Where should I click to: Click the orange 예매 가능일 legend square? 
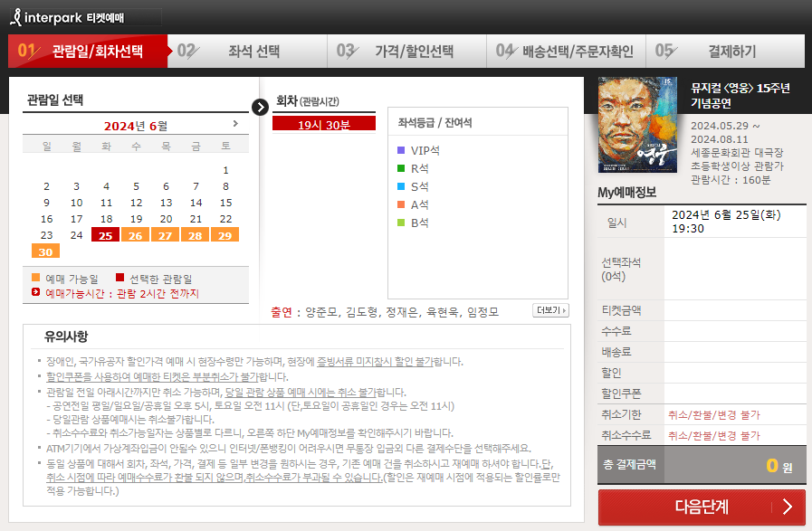point(34,276)
